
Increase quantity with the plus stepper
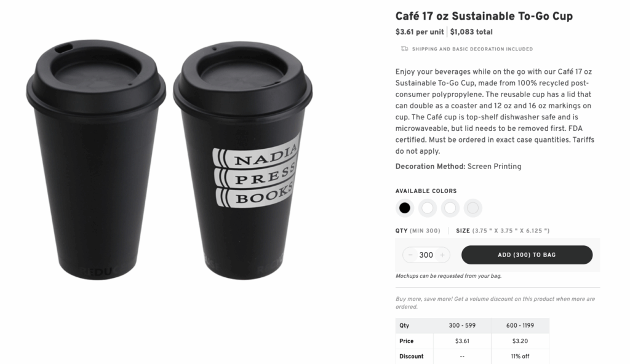pyautogui.click(x=442, y=255)
